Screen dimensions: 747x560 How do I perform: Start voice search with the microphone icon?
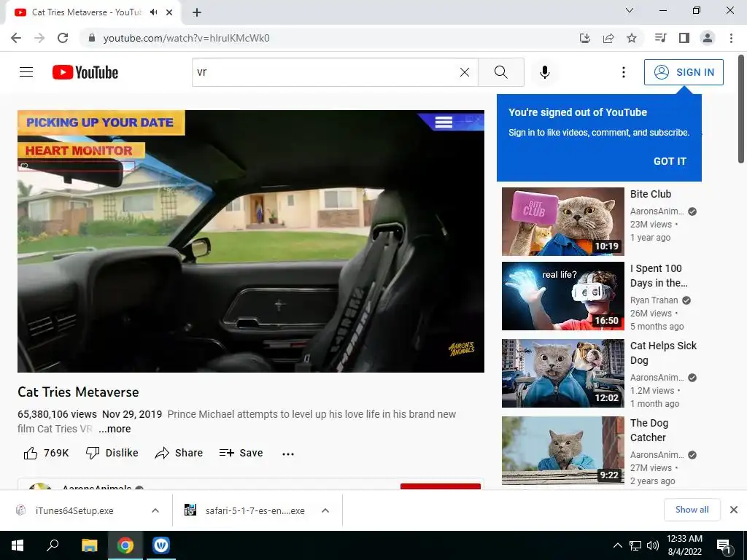(545, 72)
